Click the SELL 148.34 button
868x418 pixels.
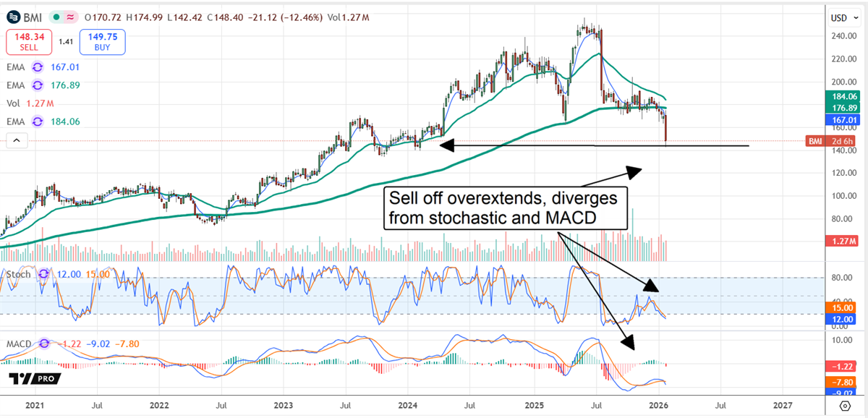(29, 42)
